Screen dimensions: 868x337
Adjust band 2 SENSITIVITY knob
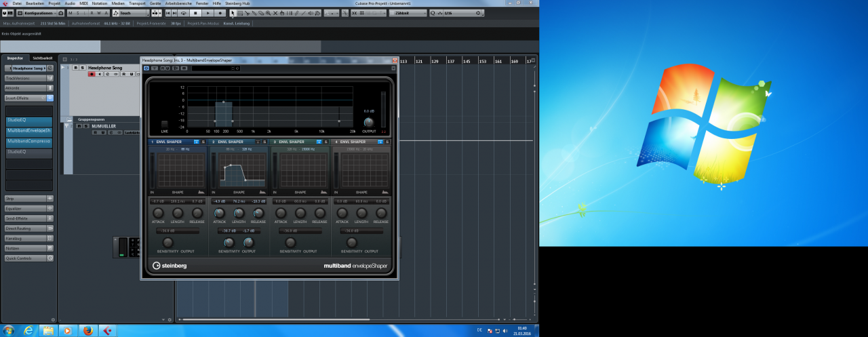[229, 242]
